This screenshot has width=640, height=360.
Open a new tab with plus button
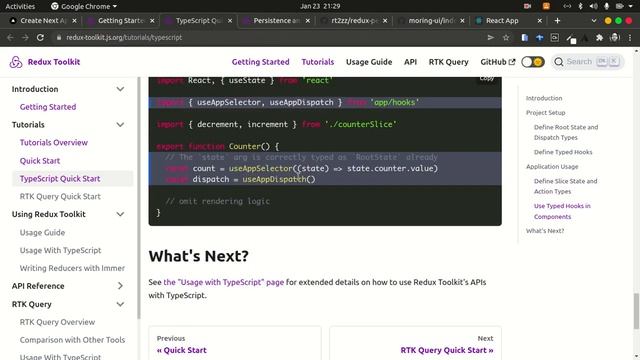pos(557,20)
